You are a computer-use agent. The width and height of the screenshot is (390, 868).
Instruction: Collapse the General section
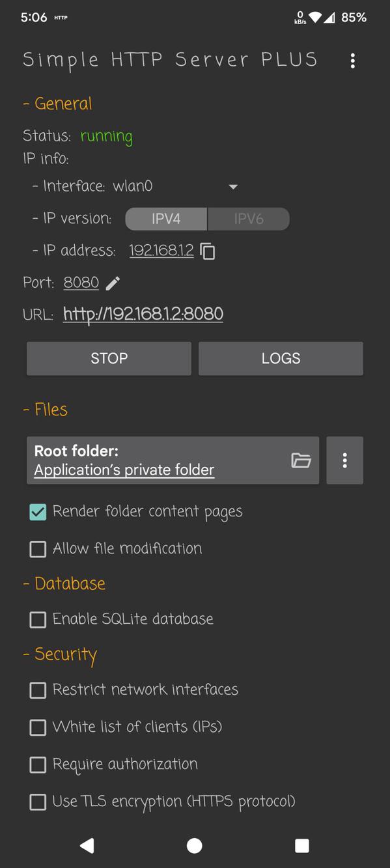[x=57, y=103]
